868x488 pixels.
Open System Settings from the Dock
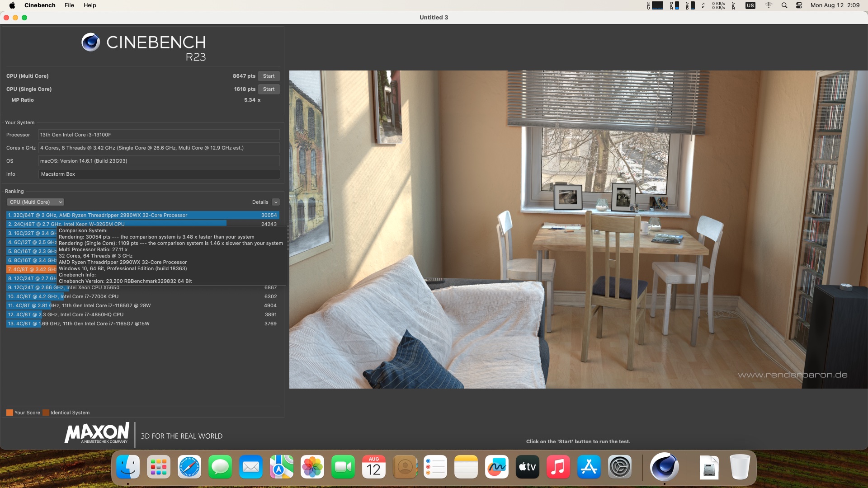[619, 467]
